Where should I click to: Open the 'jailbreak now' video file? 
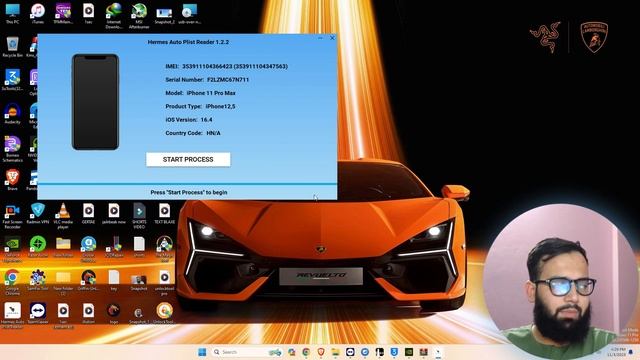114,214
